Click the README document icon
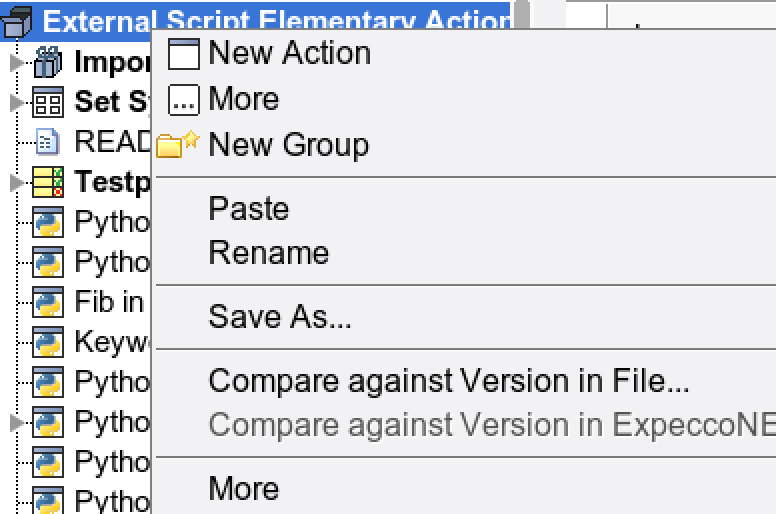The width and height of the screenshot is (776, 514). coord(48,142)
